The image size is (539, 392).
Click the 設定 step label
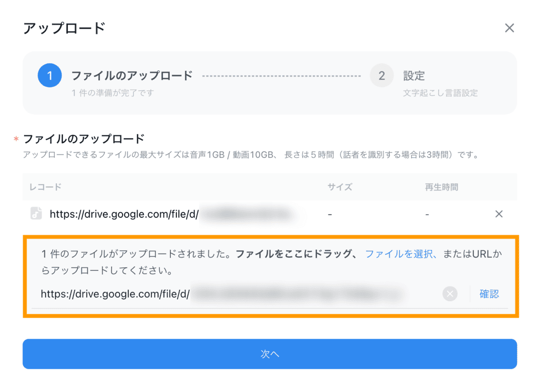point(414,76)
